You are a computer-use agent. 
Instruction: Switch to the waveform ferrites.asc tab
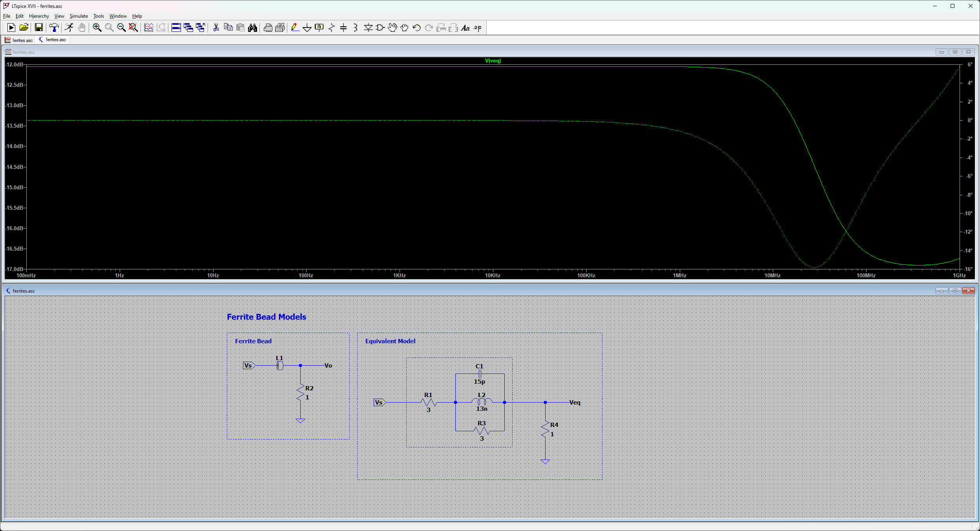coord(19,40)
